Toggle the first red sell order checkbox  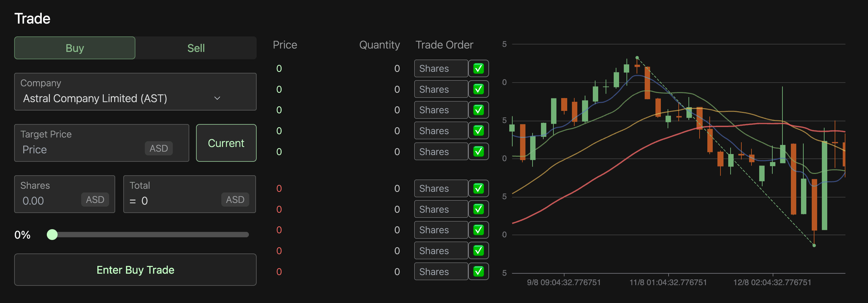[479, 188]
